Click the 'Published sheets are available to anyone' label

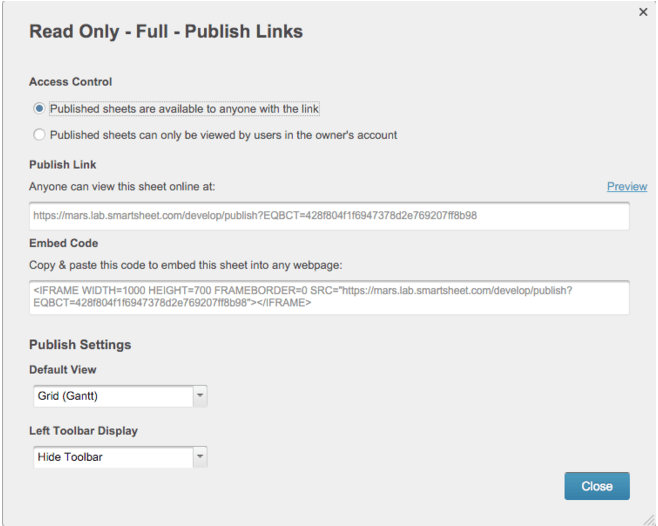pyautogui.click(x=184, y=109)
